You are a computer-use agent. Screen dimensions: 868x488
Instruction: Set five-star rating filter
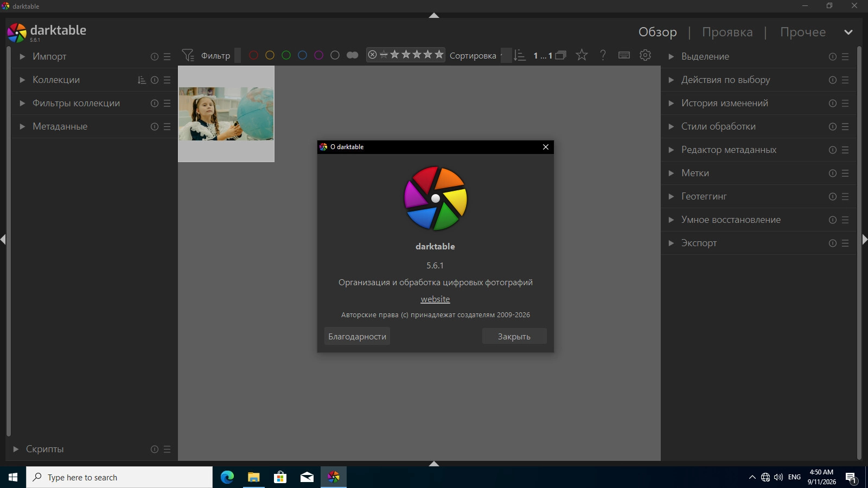(439, 54)
